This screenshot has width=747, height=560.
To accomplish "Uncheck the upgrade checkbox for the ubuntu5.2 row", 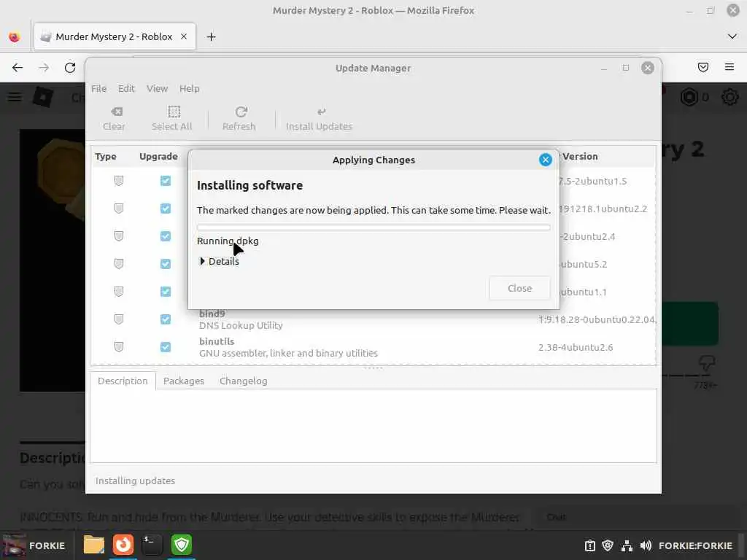I will tap(166, 264).
